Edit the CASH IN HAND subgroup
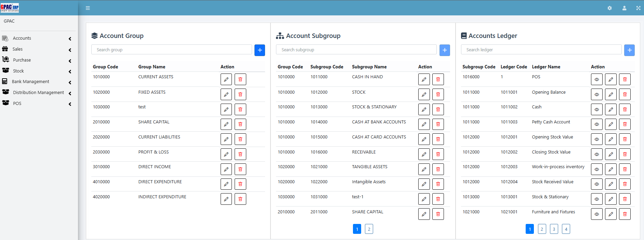 coord(424,79)
